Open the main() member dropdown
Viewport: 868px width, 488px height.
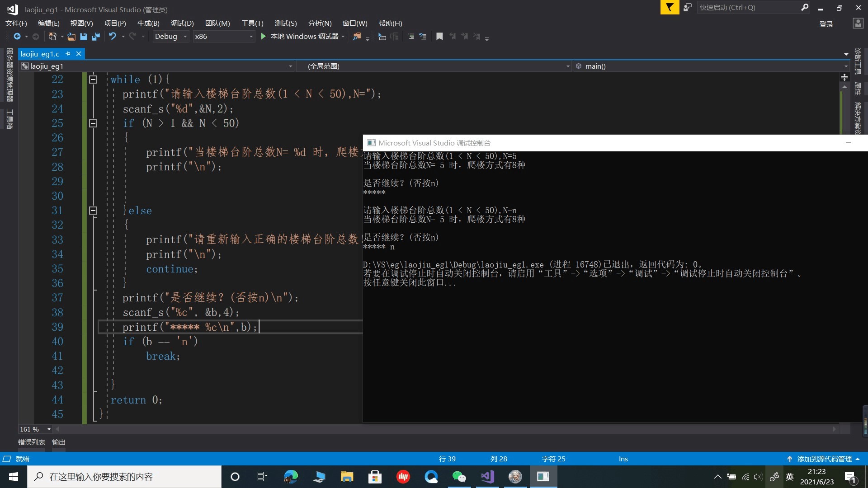pyautogui.click(x=711, y=66)
